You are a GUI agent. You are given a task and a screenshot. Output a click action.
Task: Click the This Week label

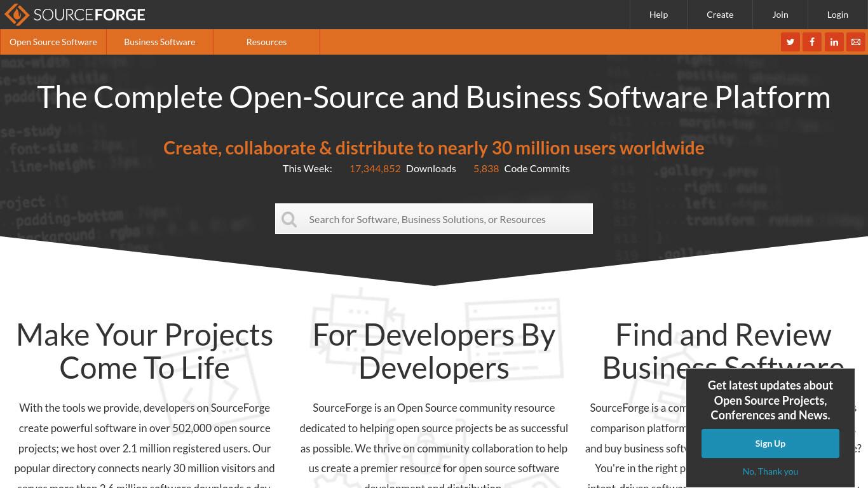coord(308,168)
